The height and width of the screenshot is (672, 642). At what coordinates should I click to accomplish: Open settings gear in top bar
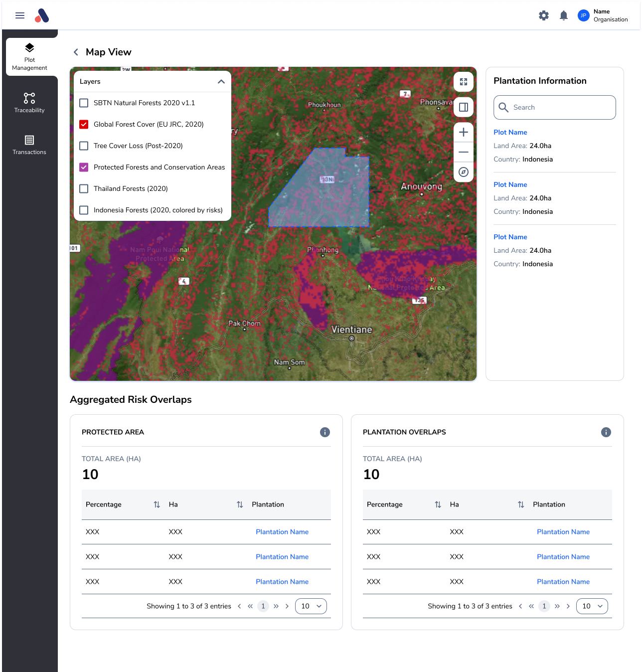click(544, 15)
